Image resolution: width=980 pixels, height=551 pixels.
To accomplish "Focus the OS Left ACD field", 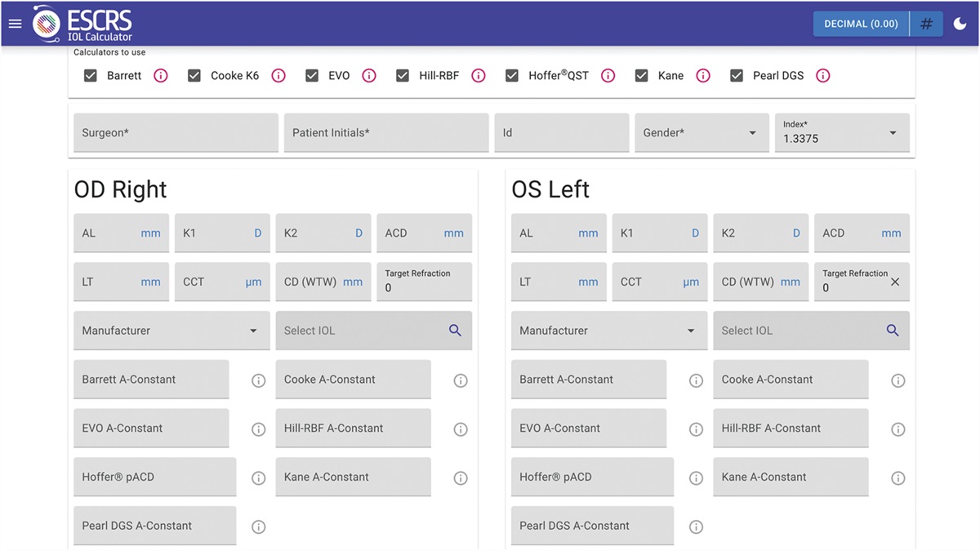I will click(862, 233).
